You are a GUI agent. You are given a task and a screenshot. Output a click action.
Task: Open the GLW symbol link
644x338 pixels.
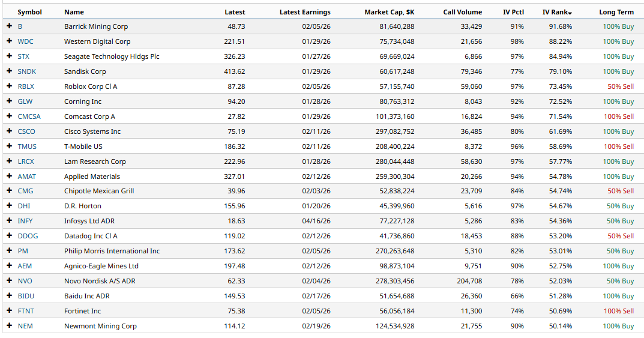point(25,101)
